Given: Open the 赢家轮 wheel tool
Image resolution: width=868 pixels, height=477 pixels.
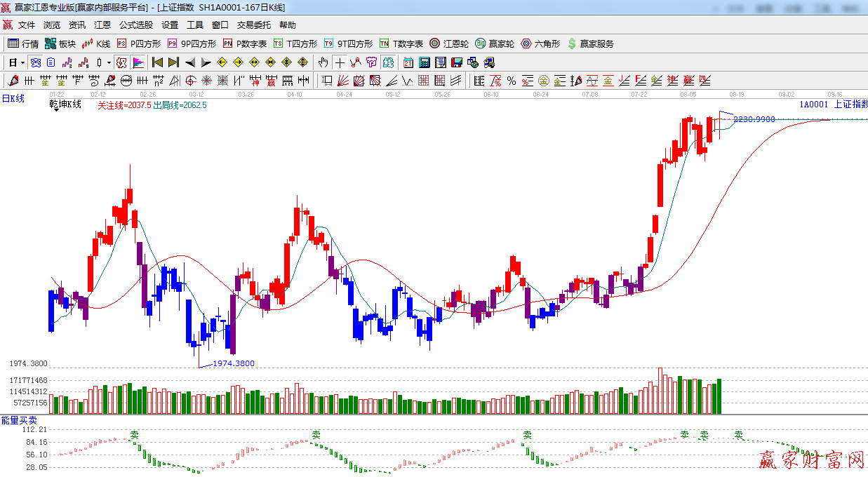Looking at the screenshot, I should (x=495, y=43).
